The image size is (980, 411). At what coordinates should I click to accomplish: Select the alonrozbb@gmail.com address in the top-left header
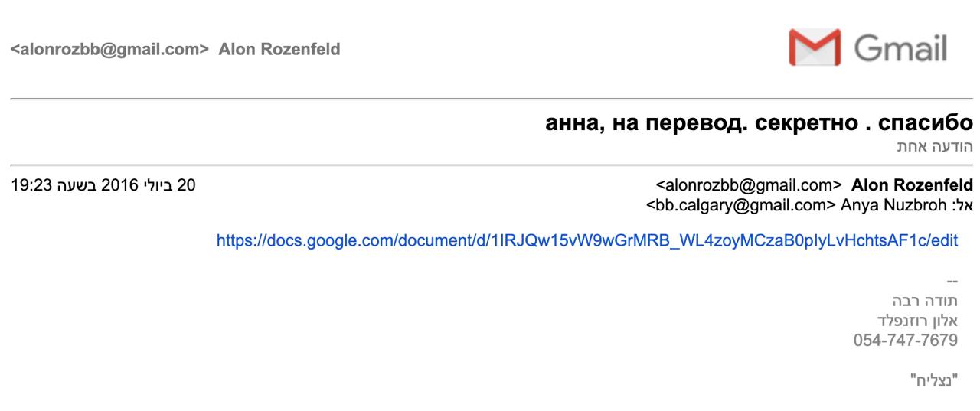(109, 50)
